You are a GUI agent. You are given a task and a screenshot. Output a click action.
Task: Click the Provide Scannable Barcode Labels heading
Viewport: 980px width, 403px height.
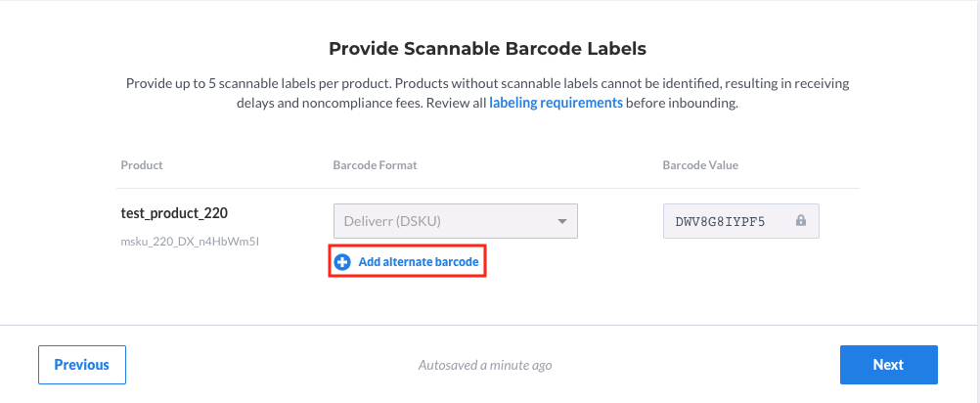pyautogui.click(x=487, y=49)
